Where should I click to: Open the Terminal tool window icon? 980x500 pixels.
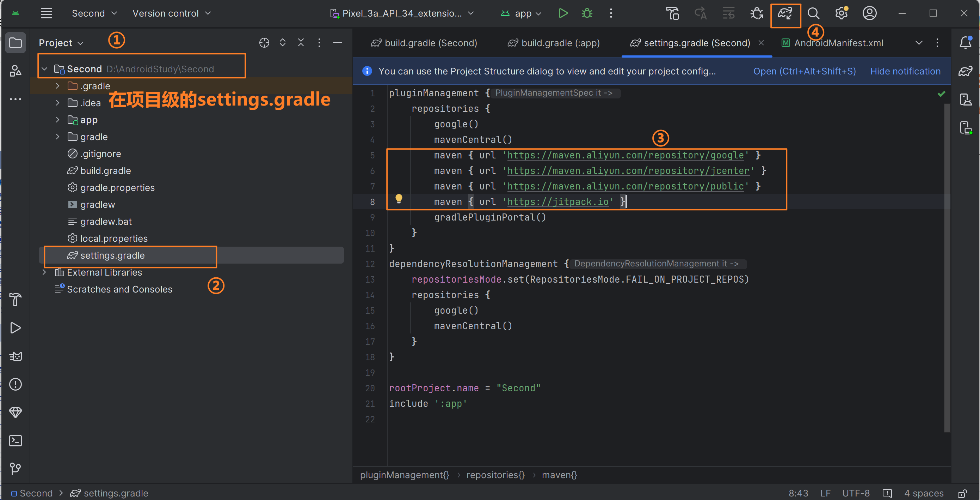(15, 440)
